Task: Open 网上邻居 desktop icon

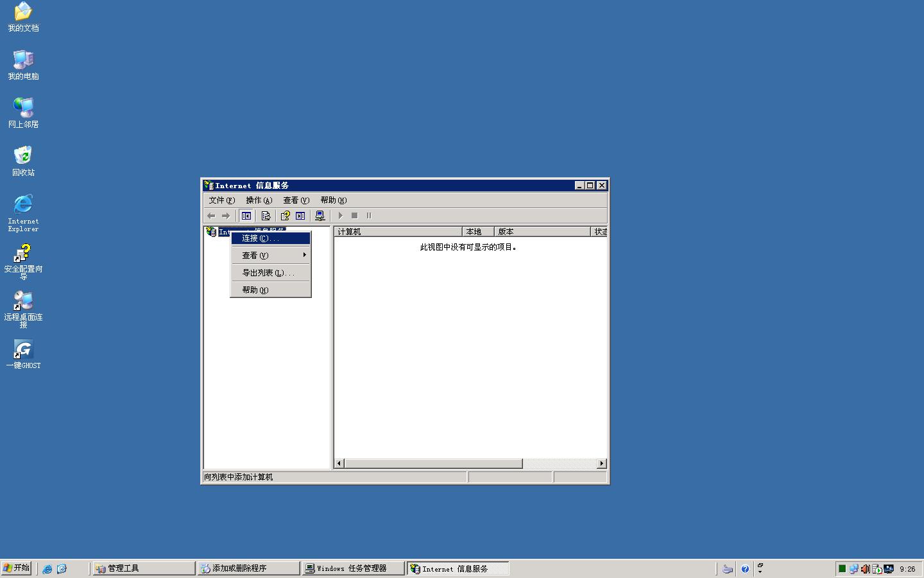Action: (x=23, y=114)
